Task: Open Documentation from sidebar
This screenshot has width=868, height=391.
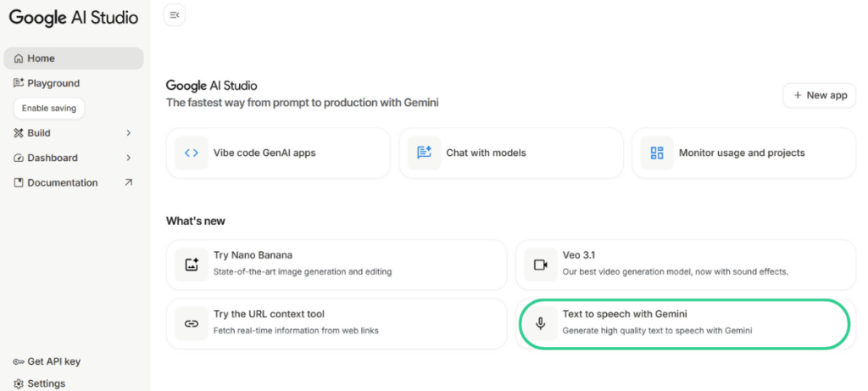Action: pos(74,182)
